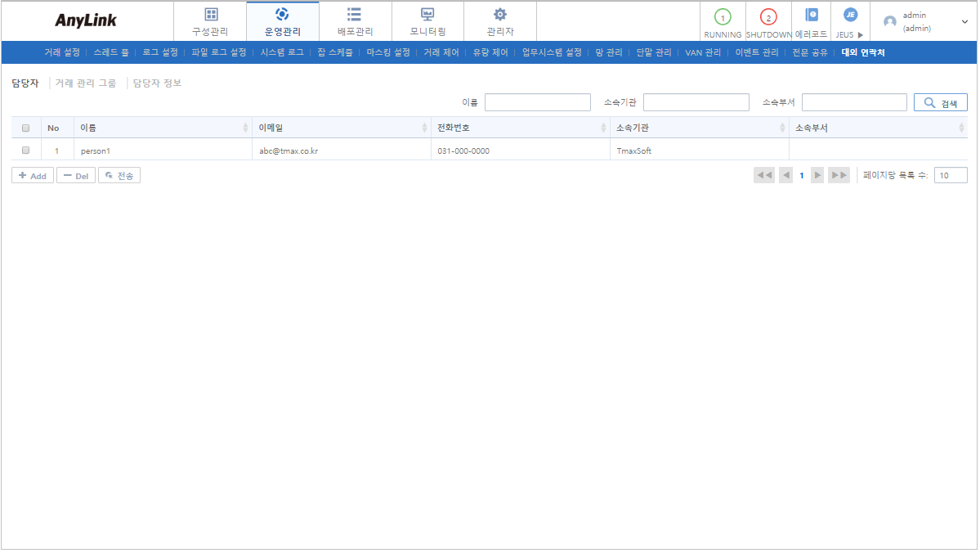Sort by 이름 column arrows
980x553 pixels.
tap(246, 128)
